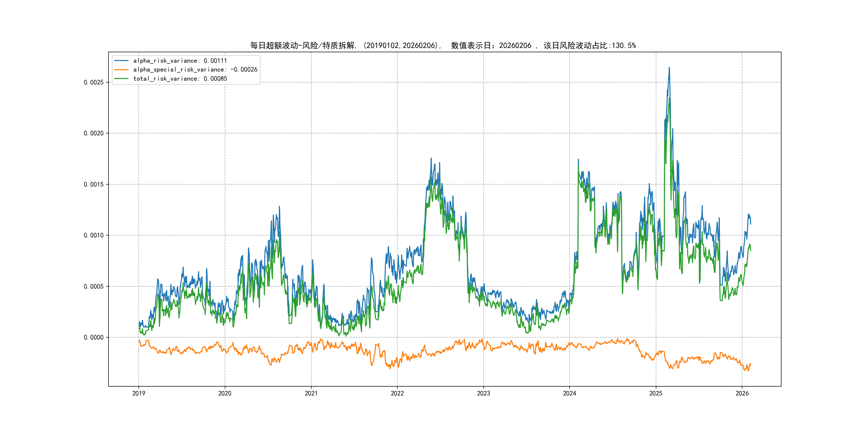Click the 2022 x-axis tick label
Screen dimensions: 868x434
pyautogui.click(x=397, y=393)
